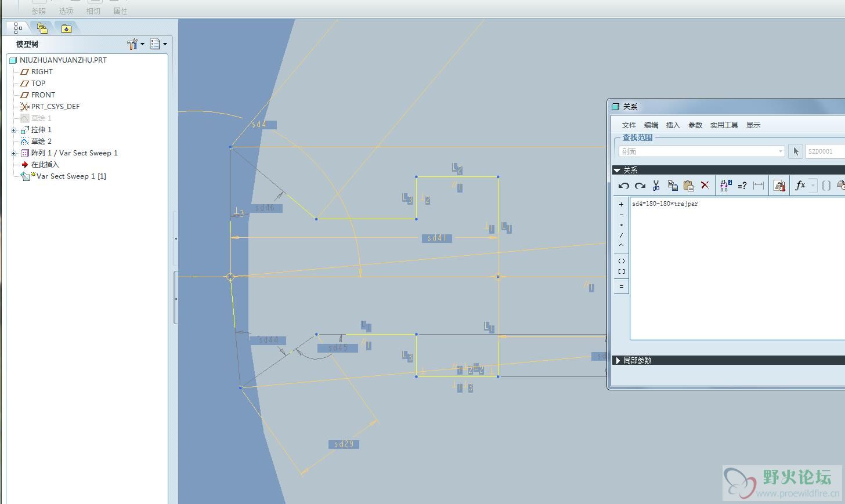Insert power ^ operator from side palette
Screen dimensions: 845x504
coord(622,245)
